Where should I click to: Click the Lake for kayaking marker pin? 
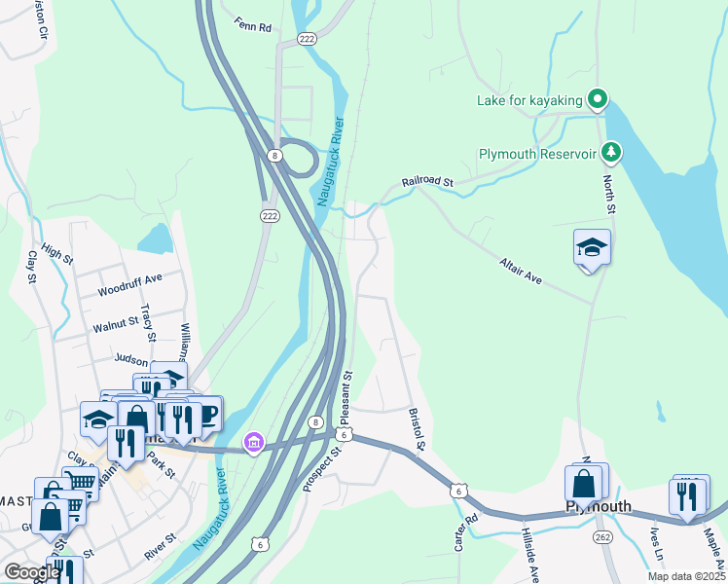coord(598,100)
